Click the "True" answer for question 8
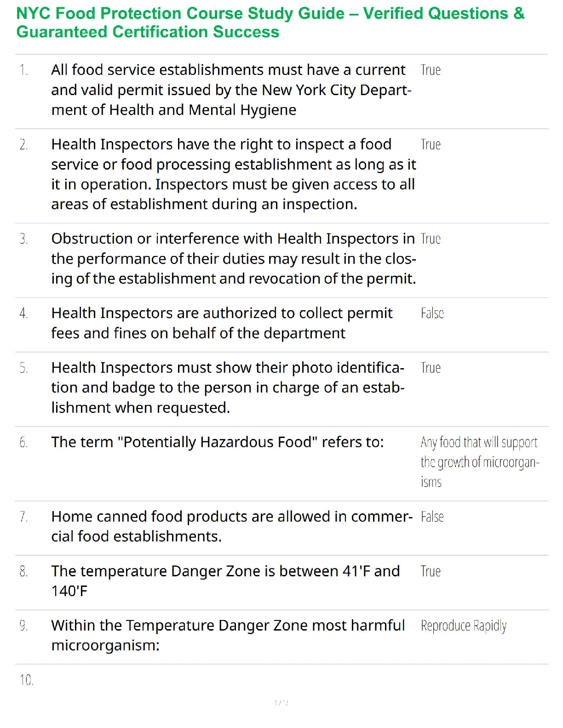This screenshot has width=563, height=728. coord(431,571)
